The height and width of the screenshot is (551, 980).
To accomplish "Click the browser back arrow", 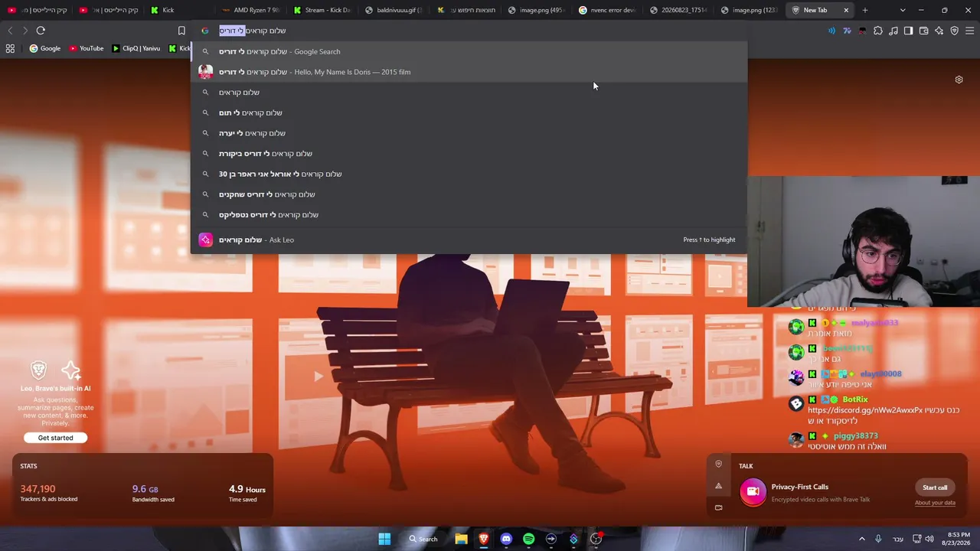I will coord(10,31).
